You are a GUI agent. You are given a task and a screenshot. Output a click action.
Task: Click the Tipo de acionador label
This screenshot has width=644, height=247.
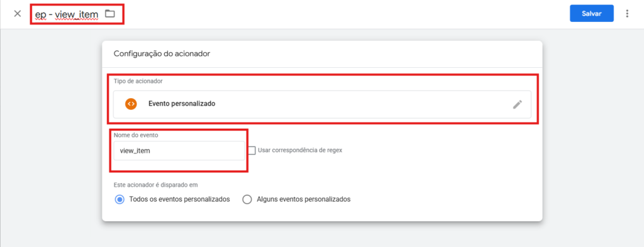pos(138,81)
